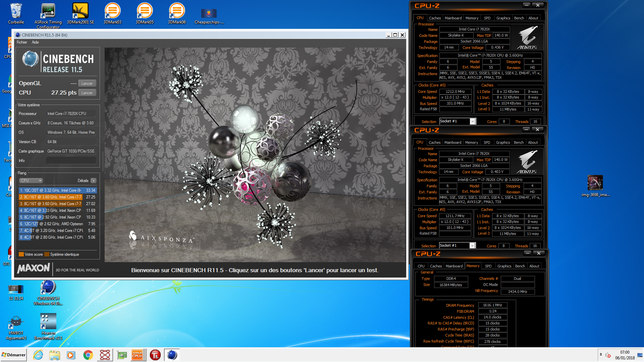Open Memory tab in top CPU-Z window
This screenshot has height=362, width=644.
[x=472, y=18]
